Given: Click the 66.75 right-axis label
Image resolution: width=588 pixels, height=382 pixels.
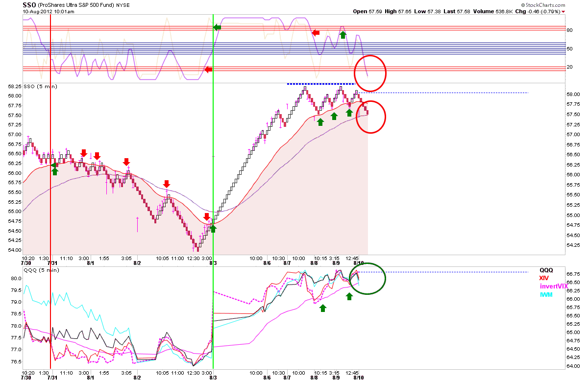Looking at the screenshot, I should (x=573, y=274).
